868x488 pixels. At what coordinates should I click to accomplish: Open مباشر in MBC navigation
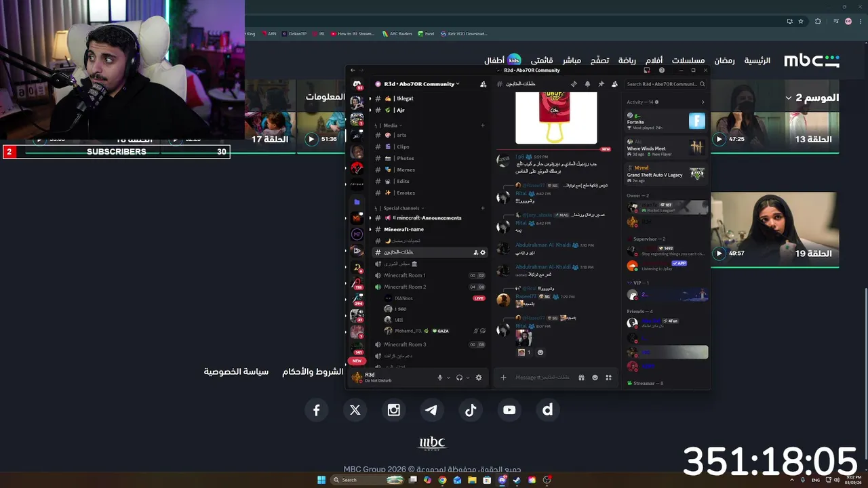coord(572,60)
